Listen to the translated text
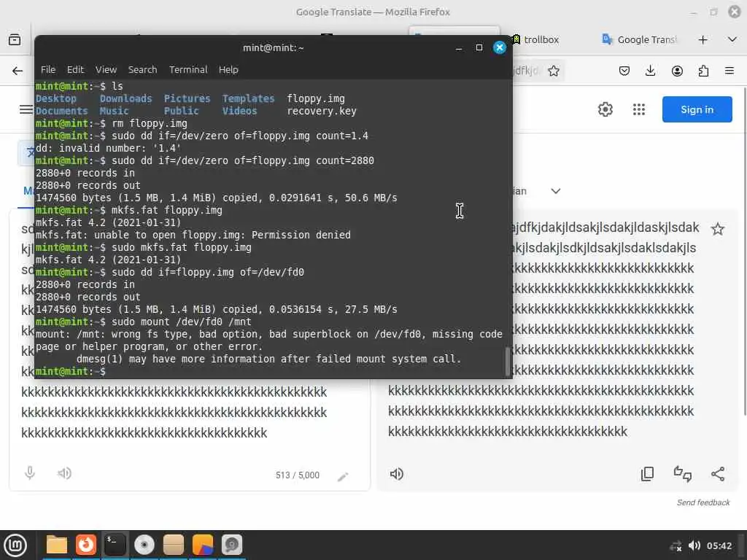The height and width of the screenshot is (560, 747). [396, 474]
